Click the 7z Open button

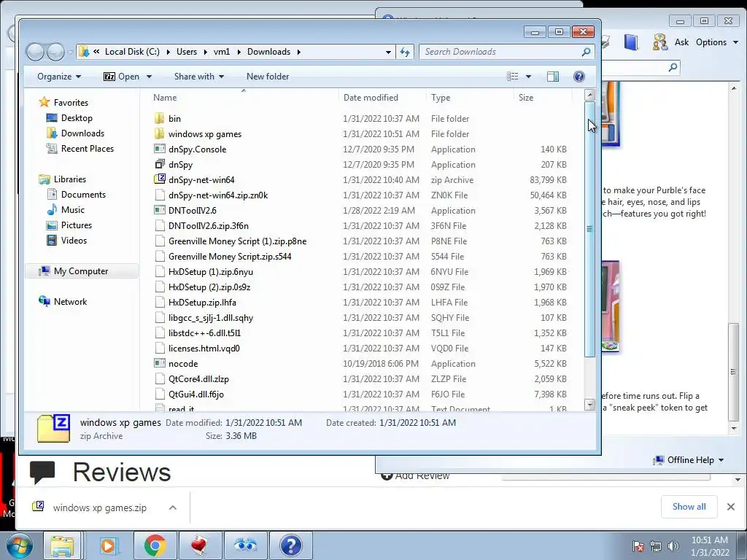pos(121,77)
